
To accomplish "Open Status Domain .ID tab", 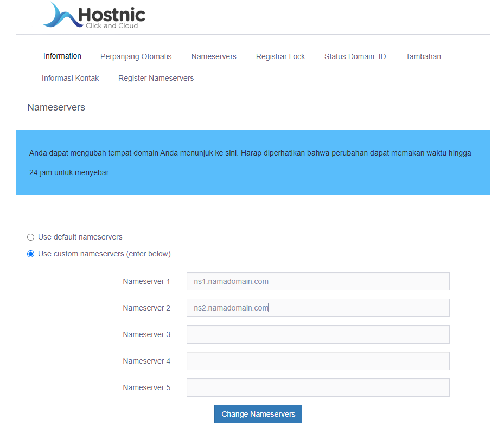I will (355, 56).
